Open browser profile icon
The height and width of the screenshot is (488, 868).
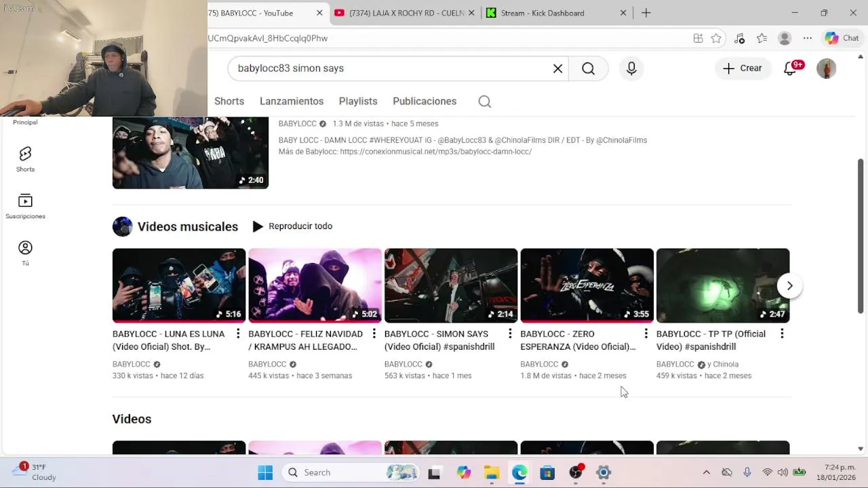coord(785,39)
